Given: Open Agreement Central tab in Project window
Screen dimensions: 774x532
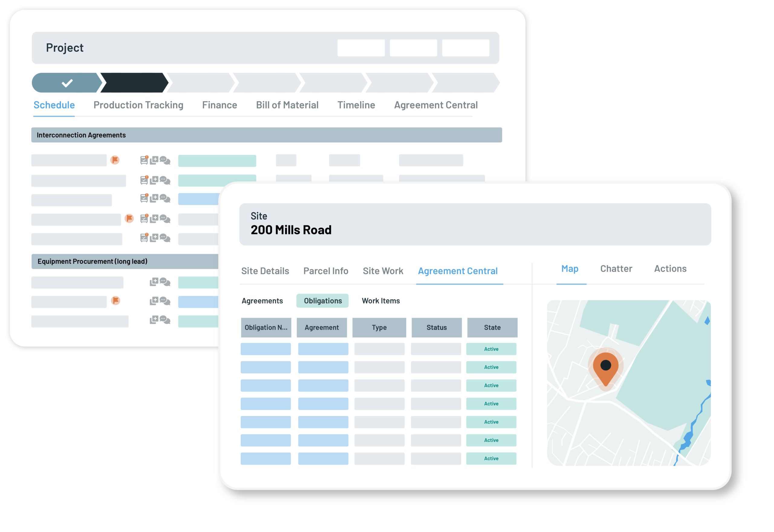Looking at the screenshot, I should [436, 105].
